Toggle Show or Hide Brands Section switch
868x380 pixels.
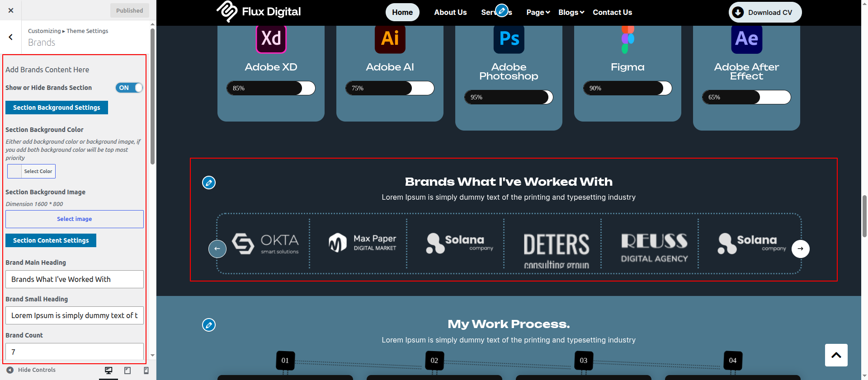[129, 88]
